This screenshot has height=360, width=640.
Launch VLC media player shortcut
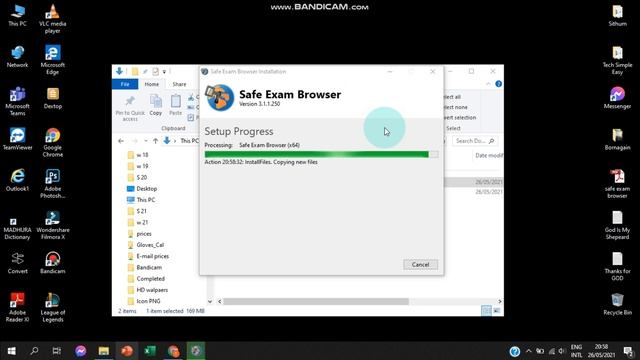(53, 19)
